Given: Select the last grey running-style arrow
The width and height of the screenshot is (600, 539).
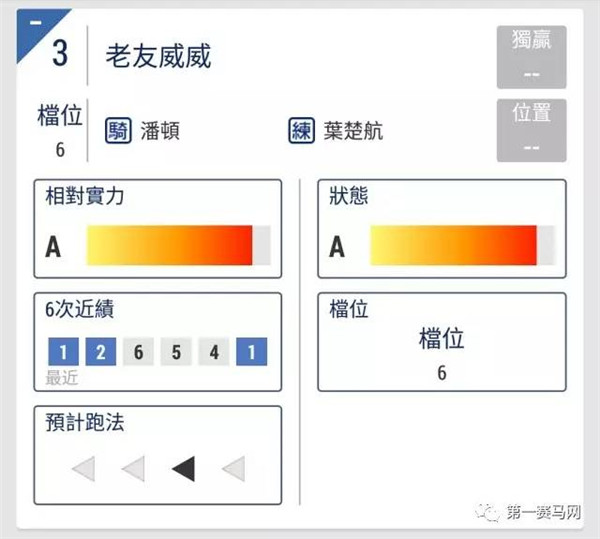Looking at the screenshot, I should point(233,469).
